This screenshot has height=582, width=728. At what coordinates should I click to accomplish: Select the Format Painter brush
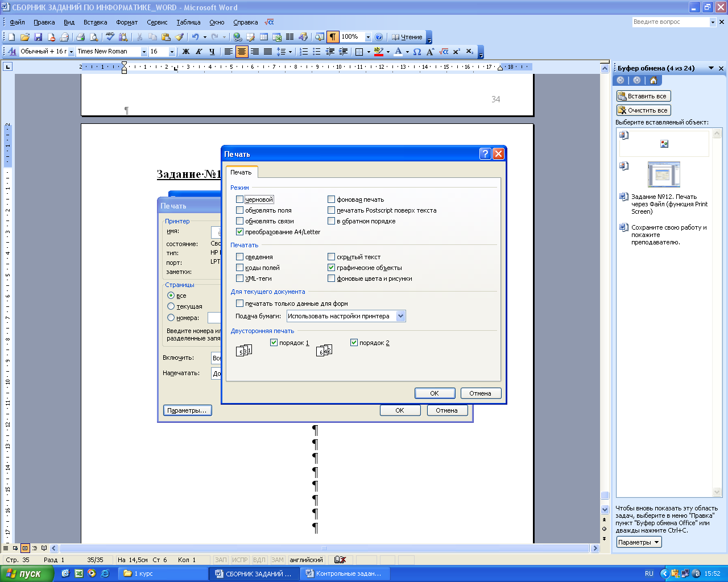click(x=179, y=37)
